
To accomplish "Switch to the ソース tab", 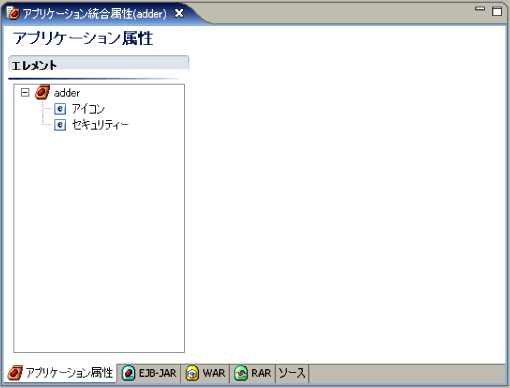I will click(x=292, y=373).
